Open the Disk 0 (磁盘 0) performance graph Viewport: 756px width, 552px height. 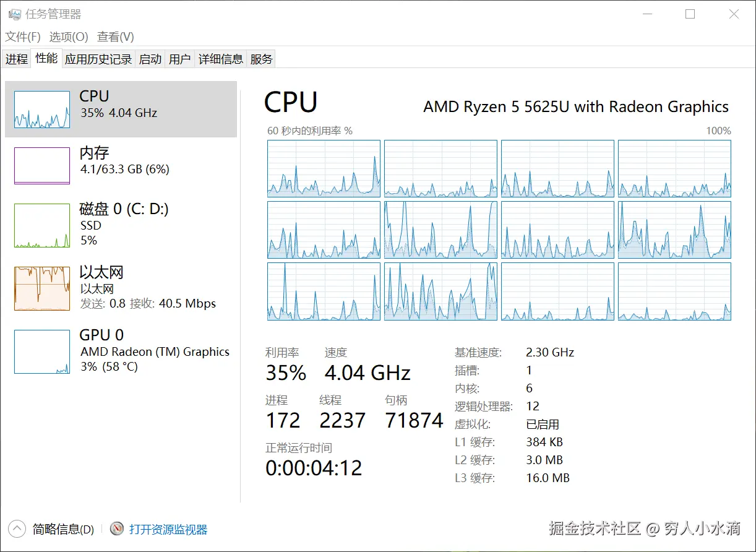(42, 226)
